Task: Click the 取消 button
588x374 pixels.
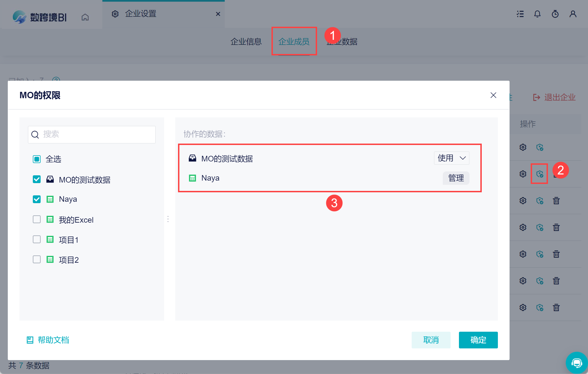Action: point(431,340)
